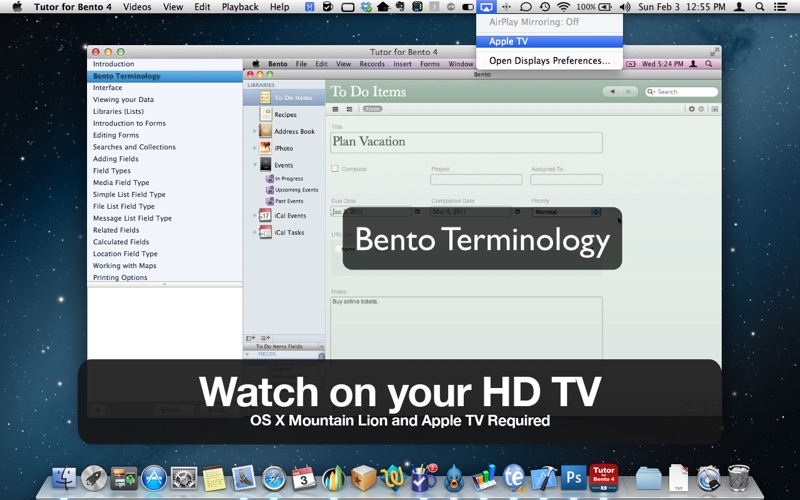Collapse the Fields section disclosure triangle
Image resolution: width=800 pixels, height=500 pixels.
pos(247,354)
